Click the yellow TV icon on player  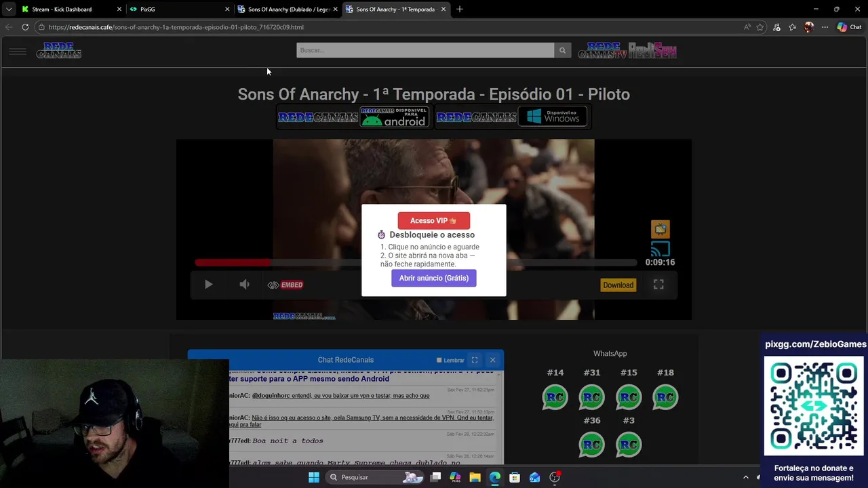point(660,228)
